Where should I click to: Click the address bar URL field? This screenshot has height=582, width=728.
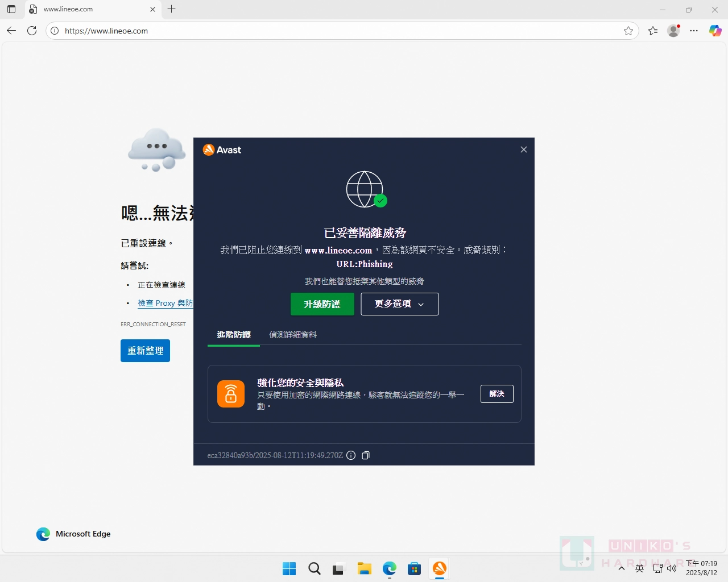(x=341, y=31)
